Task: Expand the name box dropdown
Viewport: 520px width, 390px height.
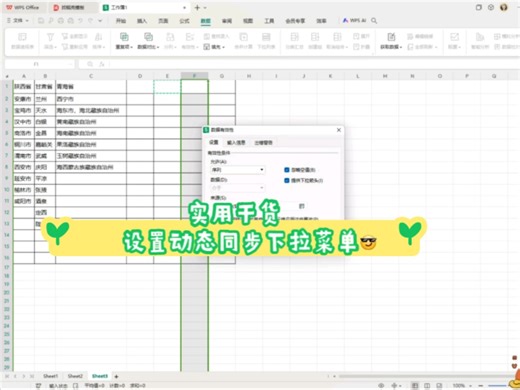Action: pyautogui.click(x=70, y=64)
